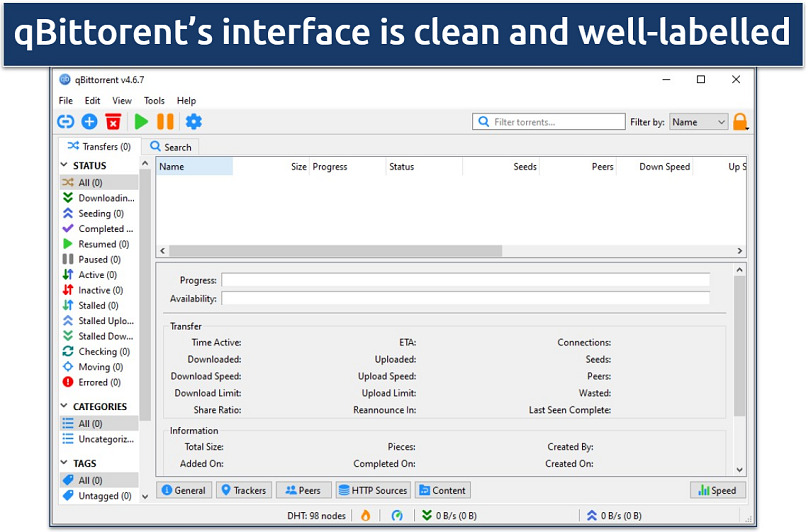Open the Edit menu

(93, 101)
